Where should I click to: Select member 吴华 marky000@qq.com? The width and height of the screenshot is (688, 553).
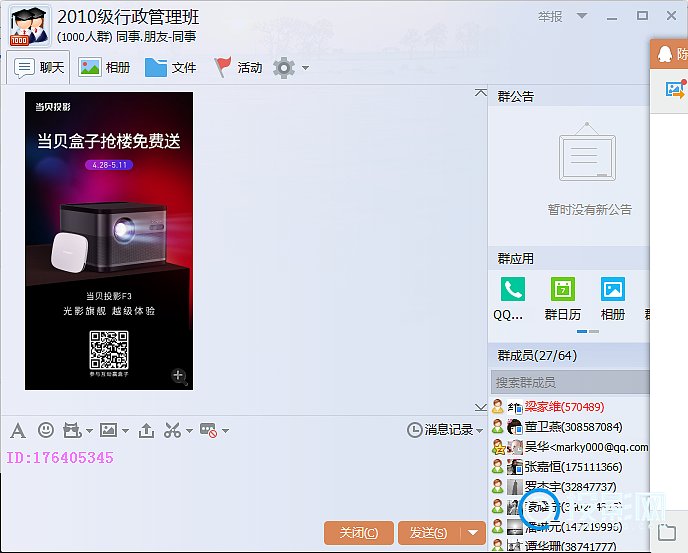click(x=570, y=447)
